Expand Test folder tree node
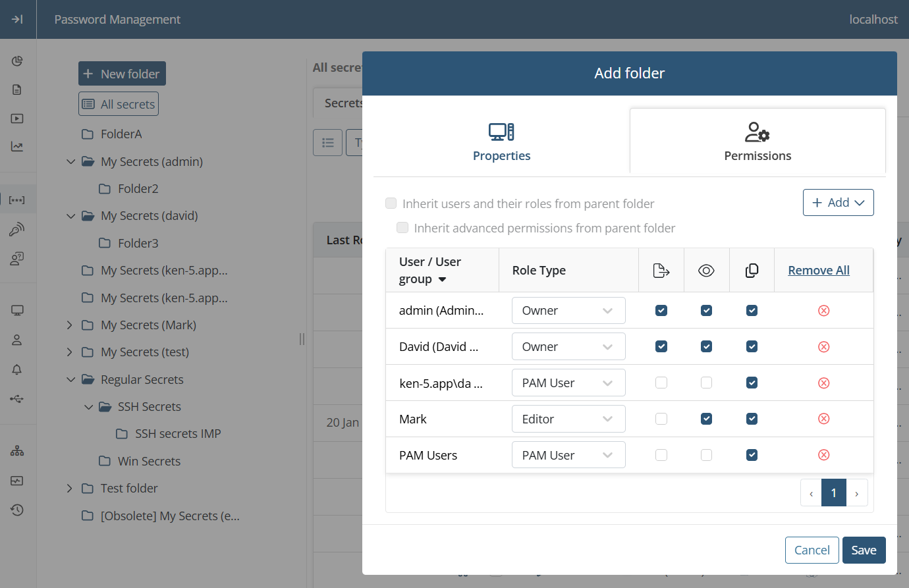The height and width of the screenshot is (588, 909). coord(70,489)
